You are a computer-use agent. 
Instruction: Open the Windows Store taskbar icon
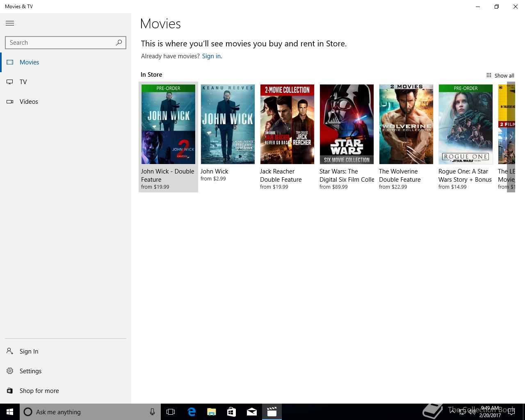pyautogui.click(x=232, y=412)
